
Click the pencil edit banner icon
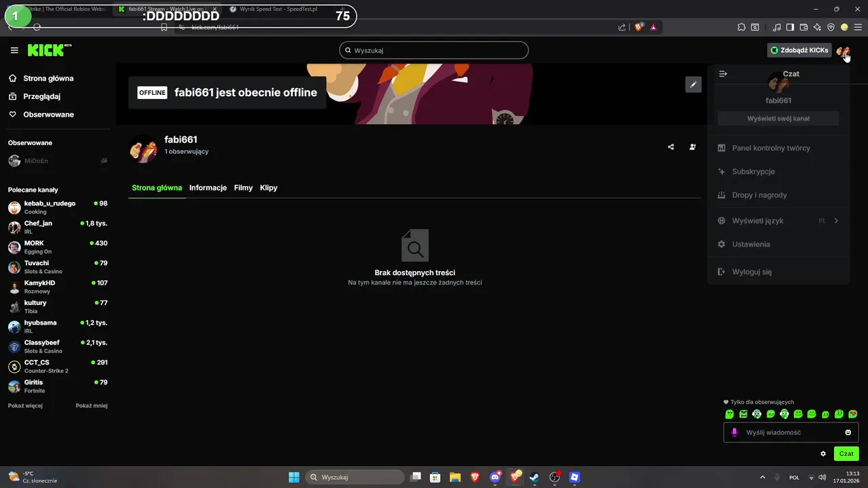[x=693, y=85]
